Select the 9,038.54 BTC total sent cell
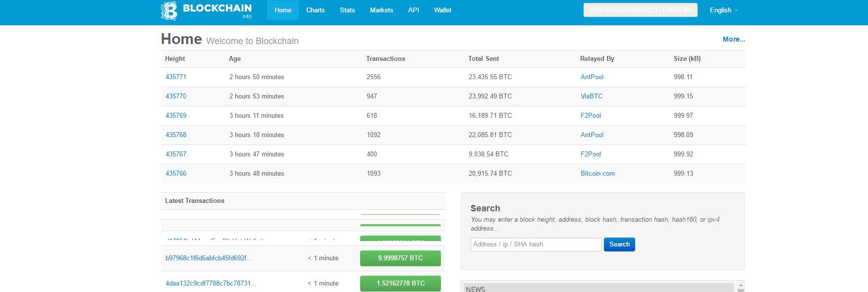The height and width of the screenshot is (292, 868). (488, 154)
